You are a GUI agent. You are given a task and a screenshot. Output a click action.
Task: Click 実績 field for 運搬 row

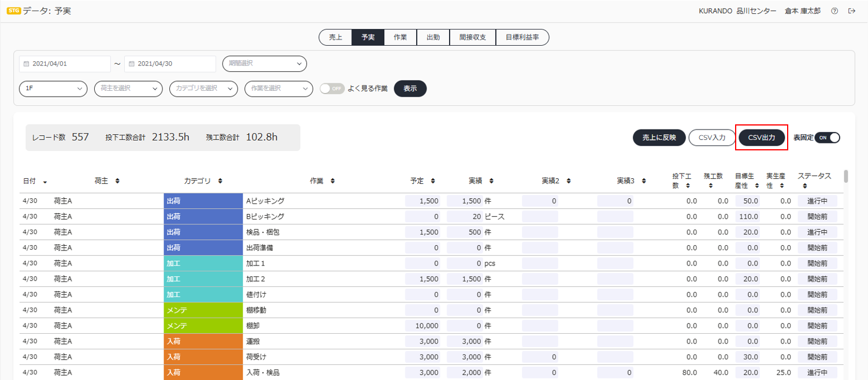point(465,341)
